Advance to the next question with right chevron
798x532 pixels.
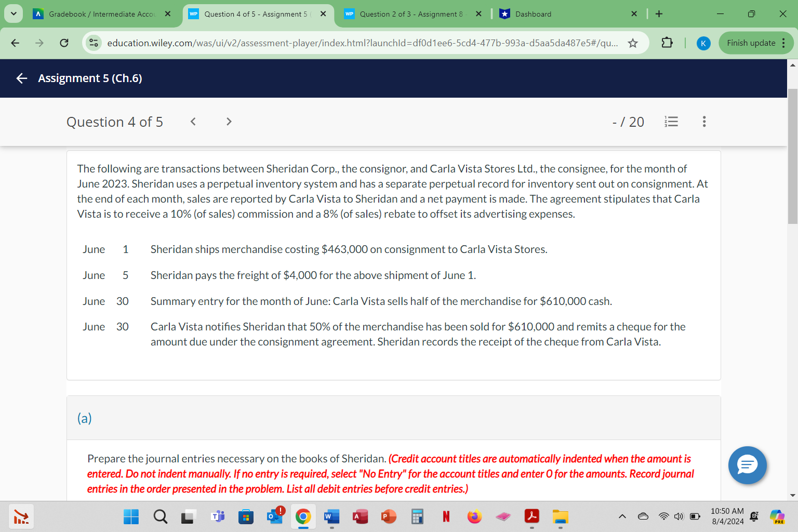pyautogui.click(x=229, y=121)
